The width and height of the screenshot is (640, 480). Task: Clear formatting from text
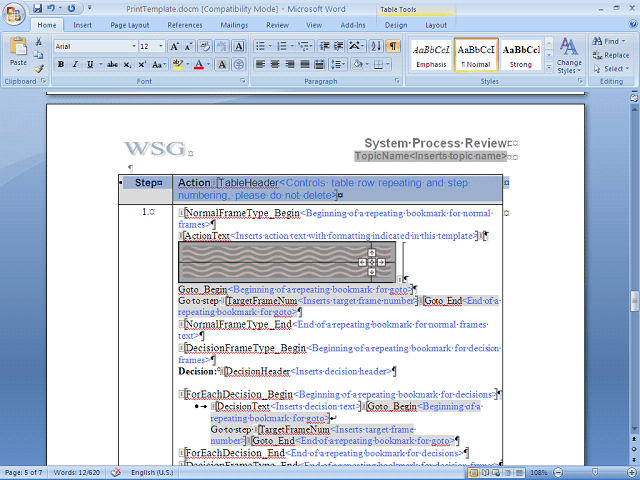click(204, 47)
